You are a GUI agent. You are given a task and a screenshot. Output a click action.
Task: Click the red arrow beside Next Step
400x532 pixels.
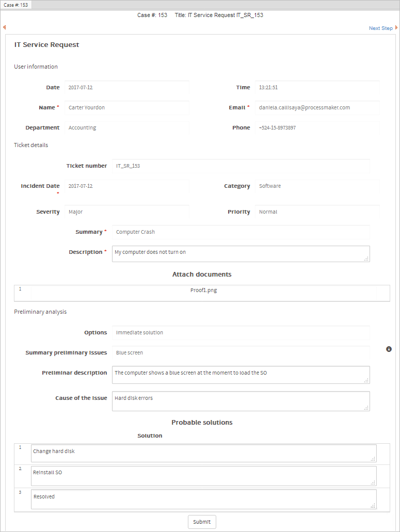pos(396,28)
